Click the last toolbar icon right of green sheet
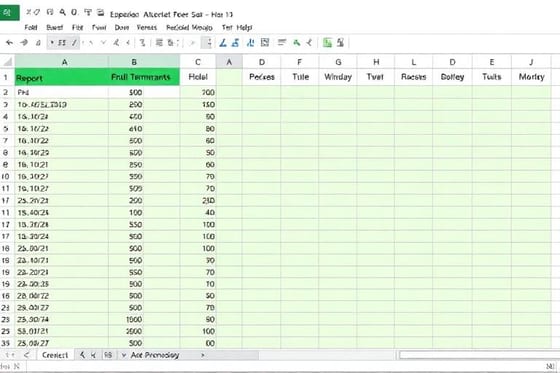 (x=340, y=43)
